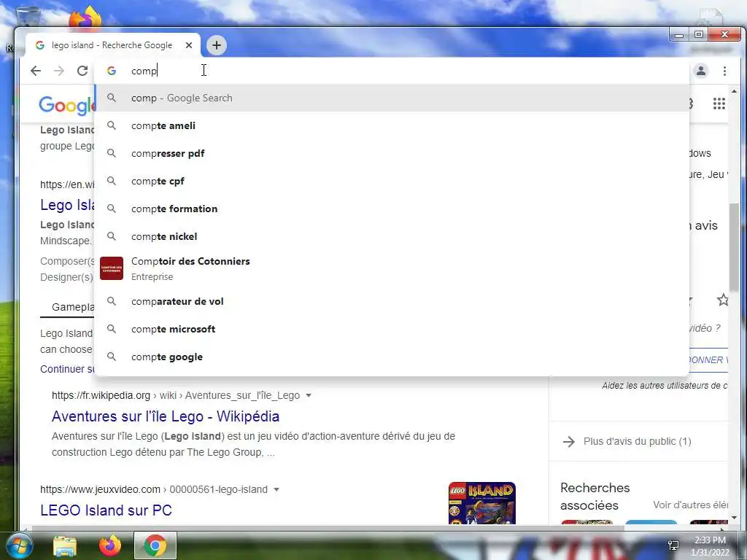Screen dimensions: 747x560
Task: Open Aventures sur l'île Lego - Wikipédia link
Action: tap(166, 416)
